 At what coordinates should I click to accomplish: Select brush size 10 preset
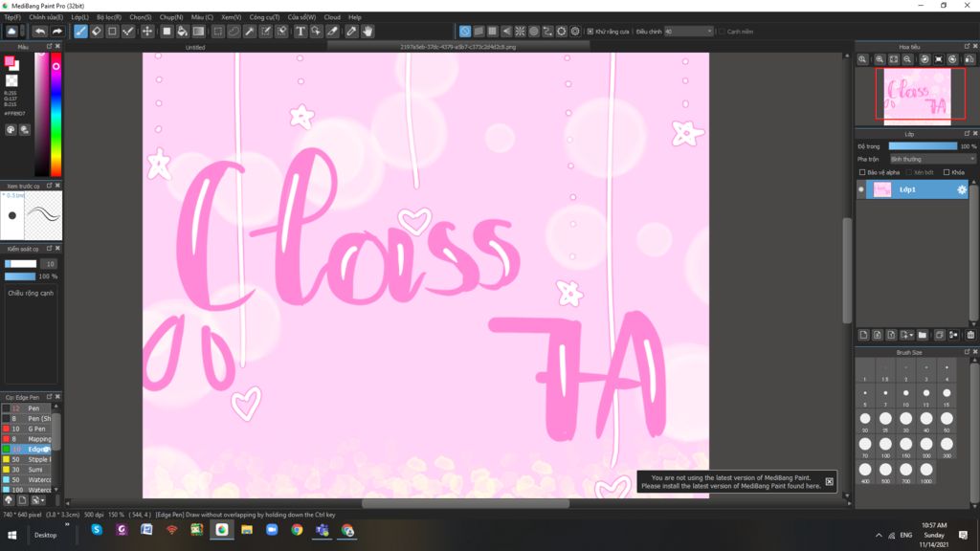[x=905, y=396]
